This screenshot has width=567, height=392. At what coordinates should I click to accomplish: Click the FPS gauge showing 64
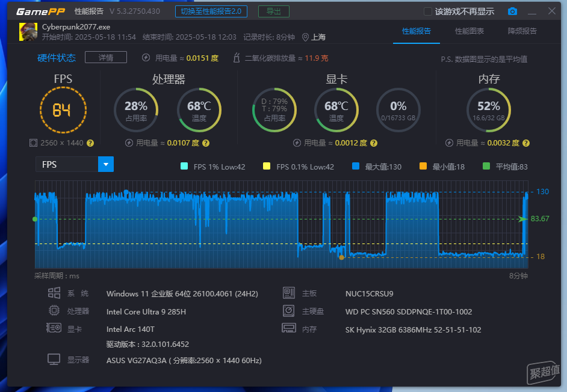[x=63, y=110]
